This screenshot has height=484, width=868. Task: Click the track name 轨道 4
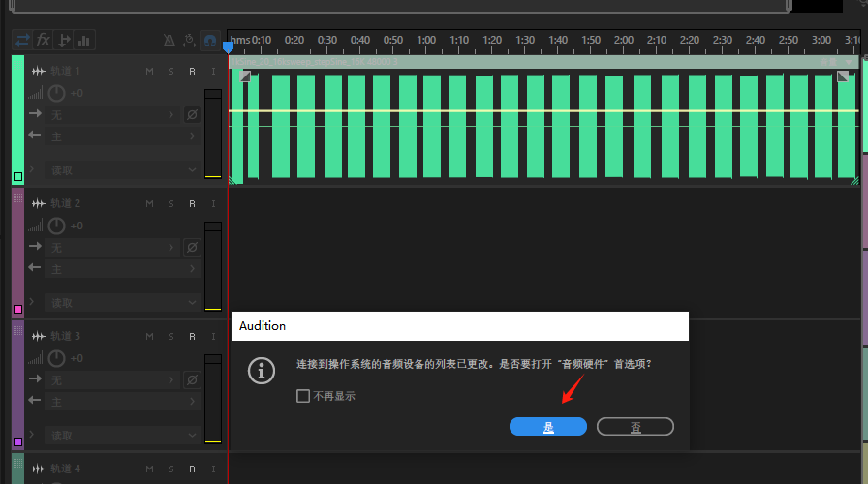click(x=65, y=469)
